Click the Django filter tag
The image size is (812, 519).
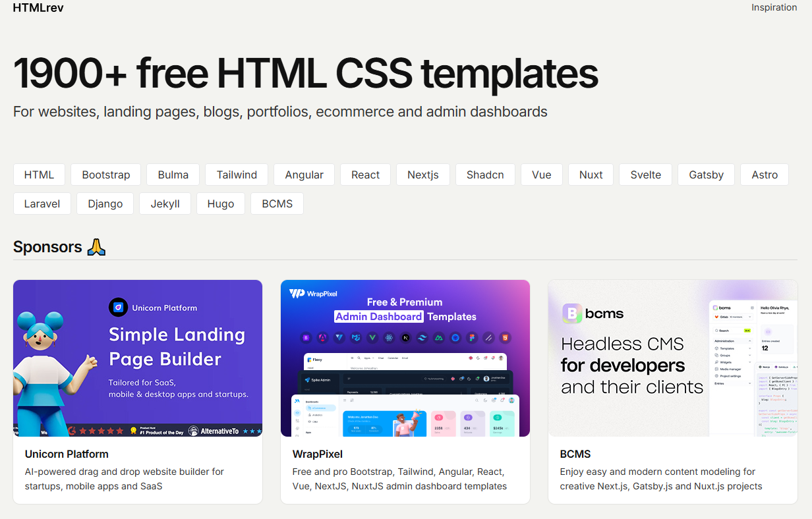click(x=105, y=204)
